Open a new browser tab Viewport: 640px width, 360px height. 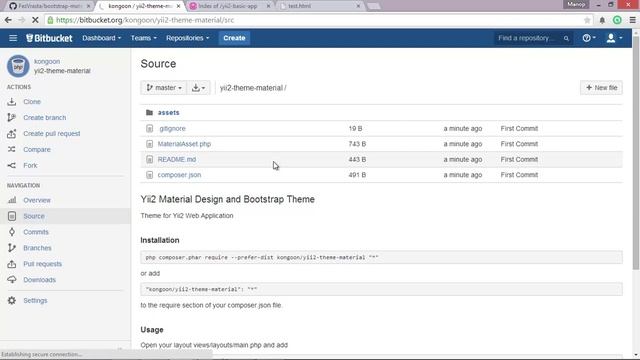pyautogui.click(x=373, y=6)
